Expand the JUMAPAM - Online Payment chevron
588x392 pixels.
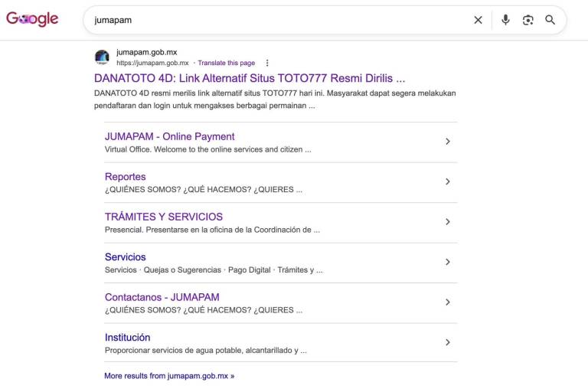448,142
